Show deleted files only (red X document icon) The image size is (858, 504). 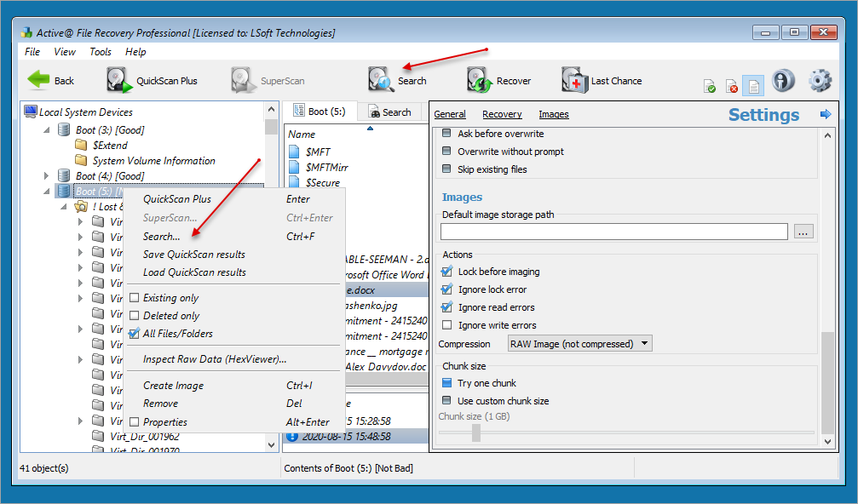(x=732, y=86)
